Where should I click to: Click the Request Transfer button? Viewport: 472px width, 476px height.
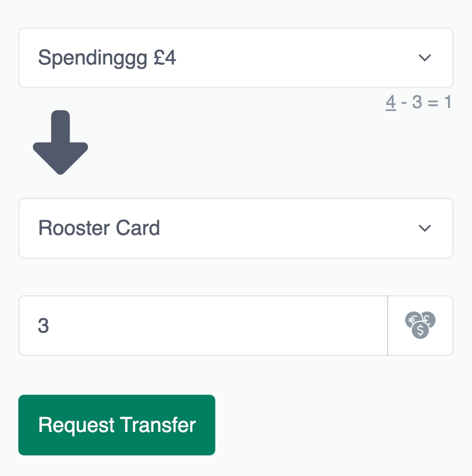coord(116,425)
